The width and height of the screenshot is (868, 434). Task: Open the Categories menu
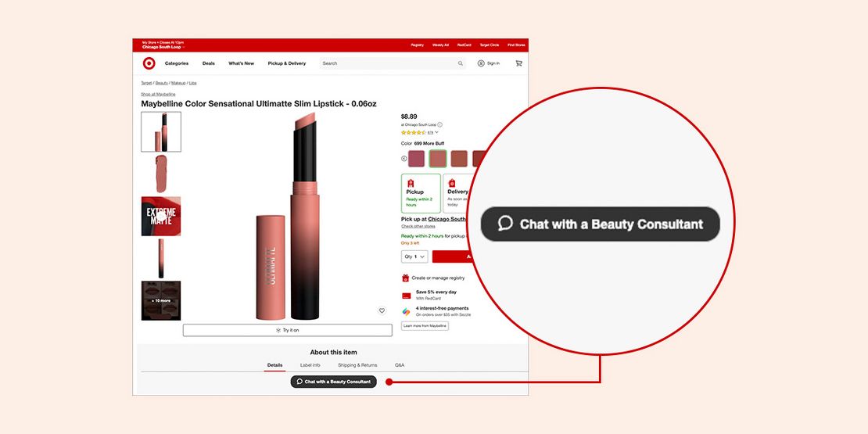click(x=177, y=63)
